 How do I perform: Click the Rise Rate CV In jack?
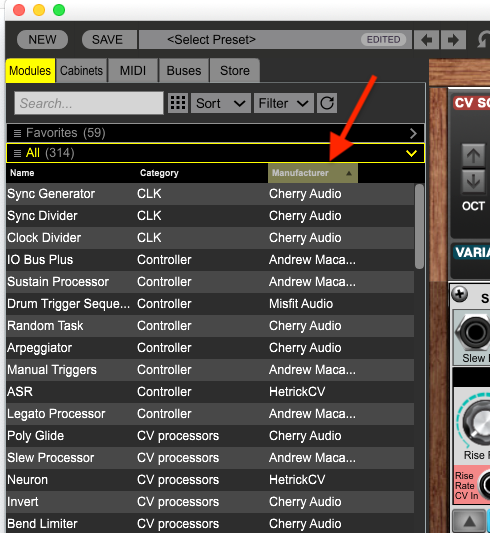tap(485, 485)
